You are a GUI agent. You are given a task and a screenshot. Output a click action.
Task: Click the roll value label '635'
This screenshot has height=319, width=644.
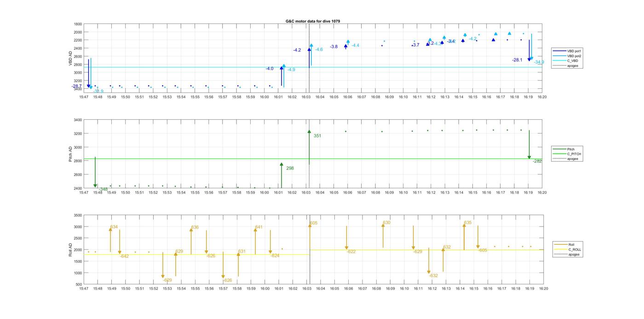click(x=467, y=223)
